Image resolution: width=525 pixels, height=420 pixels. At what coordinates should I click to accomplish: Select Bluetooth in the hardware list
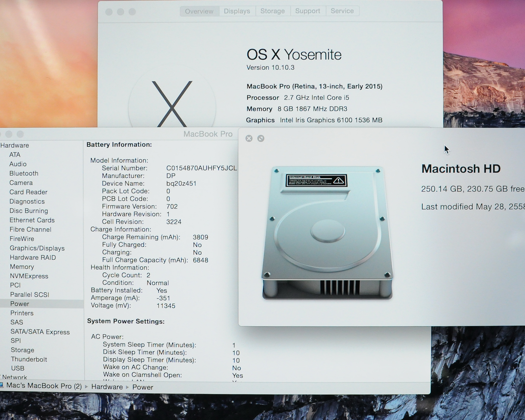click(24, 173)
